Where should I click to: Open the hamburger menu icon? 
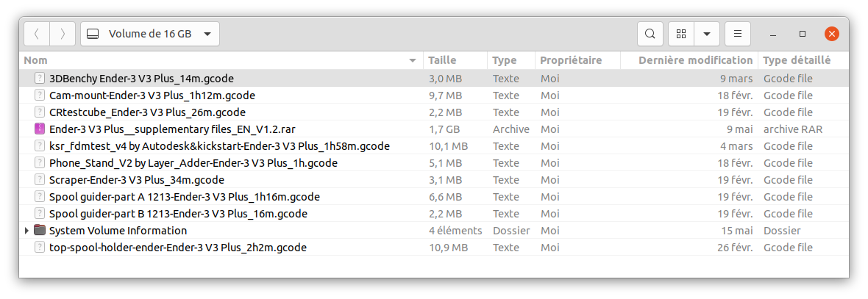pos(737,34)
